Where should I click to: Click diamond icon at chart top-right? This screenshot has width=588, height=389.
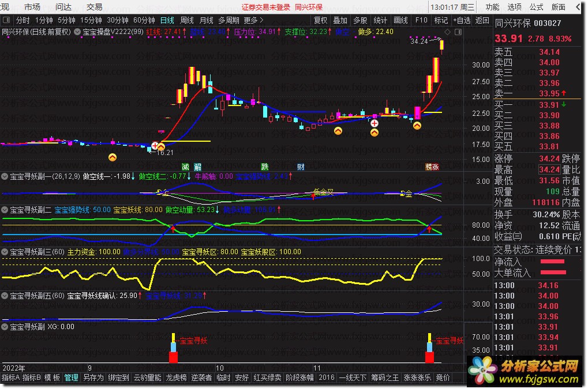point(447,32)
